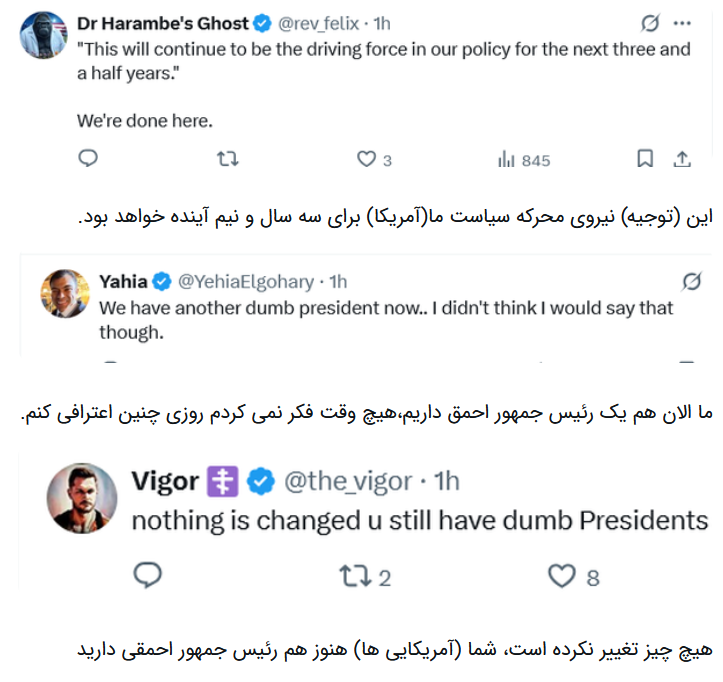Click the Yahia display name
This screenshot has width=723, height=682.
123,282
